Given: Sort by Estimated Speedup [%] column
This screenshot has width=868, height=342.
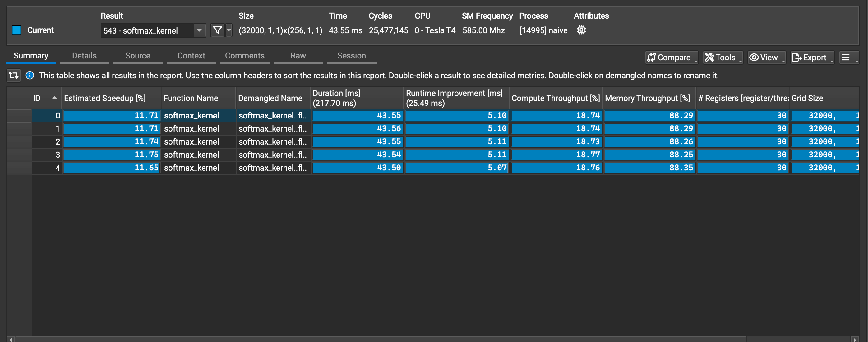Looking at the screenshot, I should pos(112,98).
